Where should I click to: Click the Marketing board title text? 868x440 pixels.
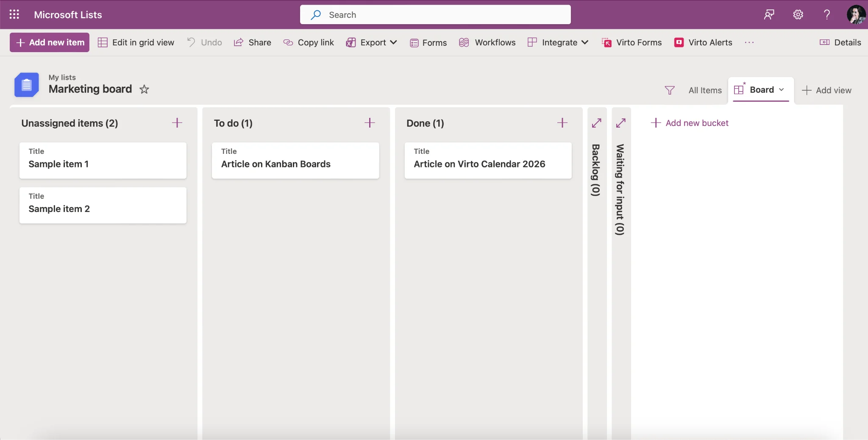point(90,89)
